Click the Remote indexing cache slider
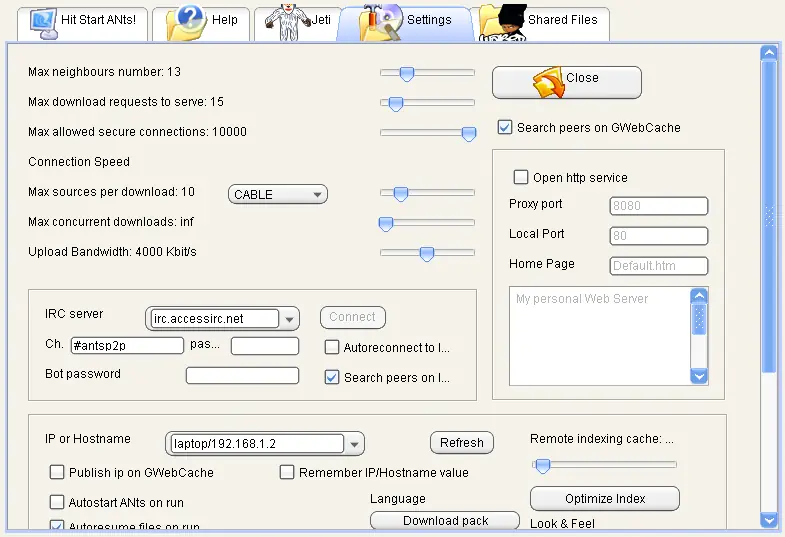Viewport: 785px width, 537px height. [543, 466]
